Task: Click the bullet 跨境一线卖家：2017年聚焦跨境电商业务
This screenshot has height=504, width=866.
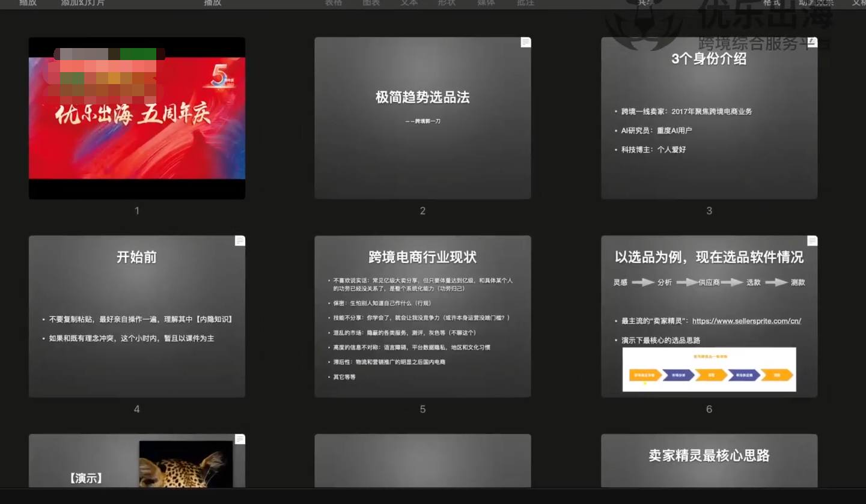Action: [686, 112]
